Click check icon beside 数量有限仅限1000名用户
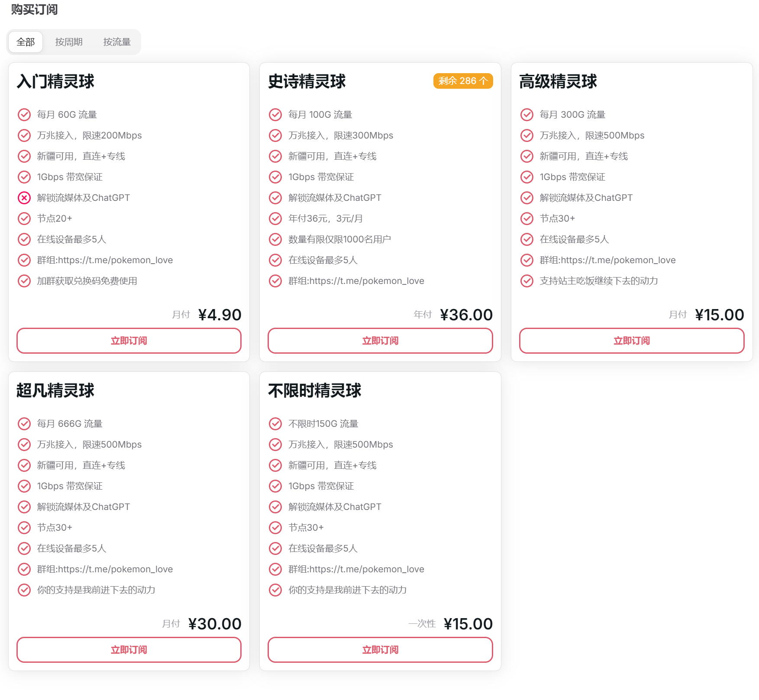Viewport: 759px width, 700px height. pos(275,239)
